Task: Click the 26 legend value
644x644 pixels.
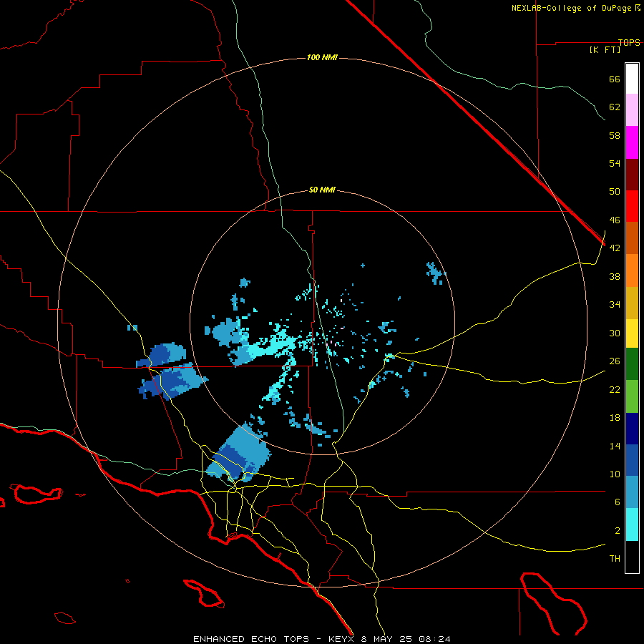Action: [x=615, y=361]
